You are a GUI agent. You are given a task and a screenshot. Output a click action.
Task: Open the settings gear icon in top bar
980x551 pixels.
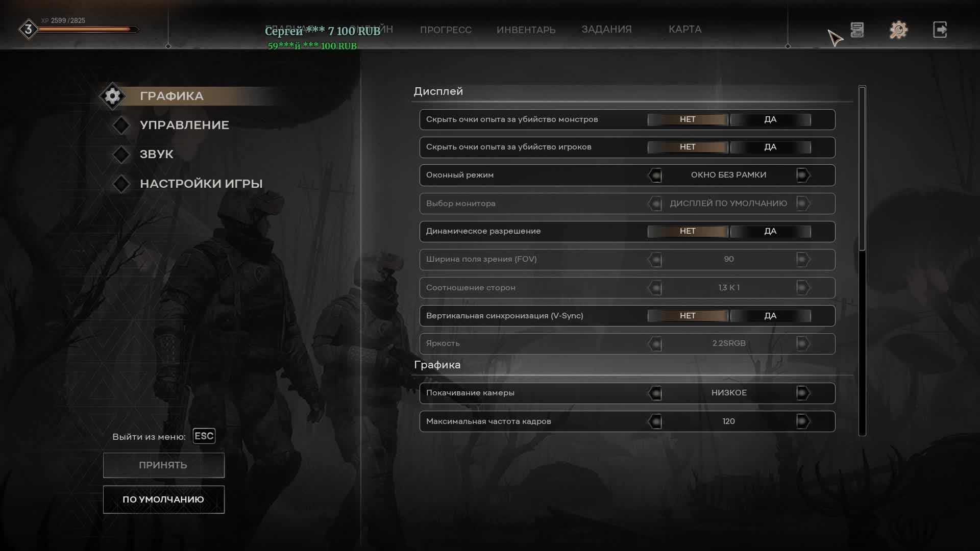point(898,30)
